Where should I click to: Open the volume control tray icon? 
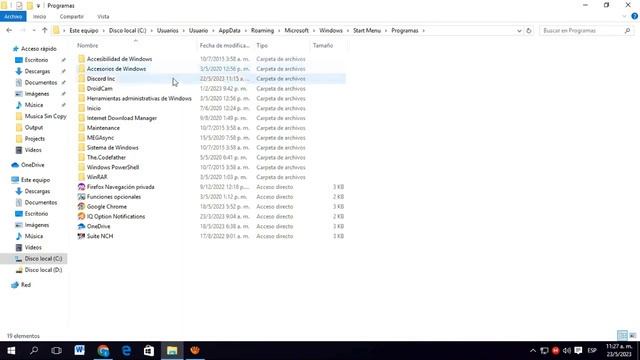567,351
